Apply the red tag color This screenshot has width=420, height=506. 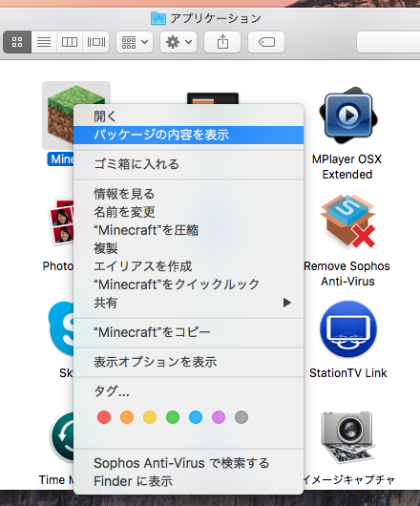coord(104,417)
